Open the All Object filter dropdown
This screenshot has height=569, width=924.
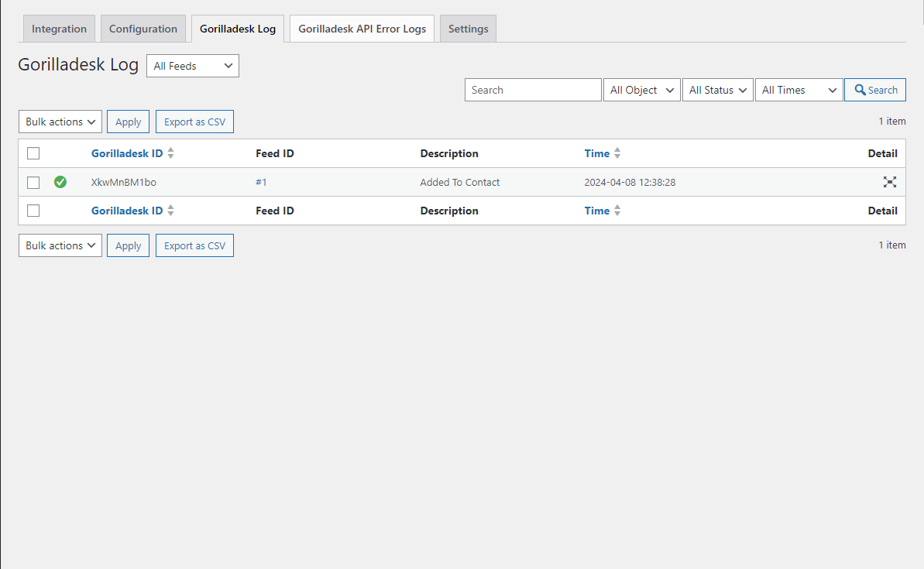click(642, 90)
